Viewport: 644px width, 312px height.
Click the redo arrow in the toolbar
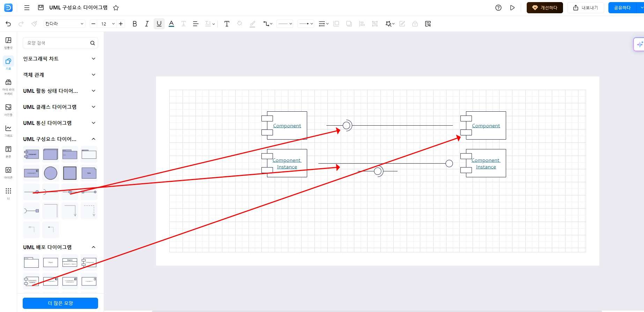[21, 24]
